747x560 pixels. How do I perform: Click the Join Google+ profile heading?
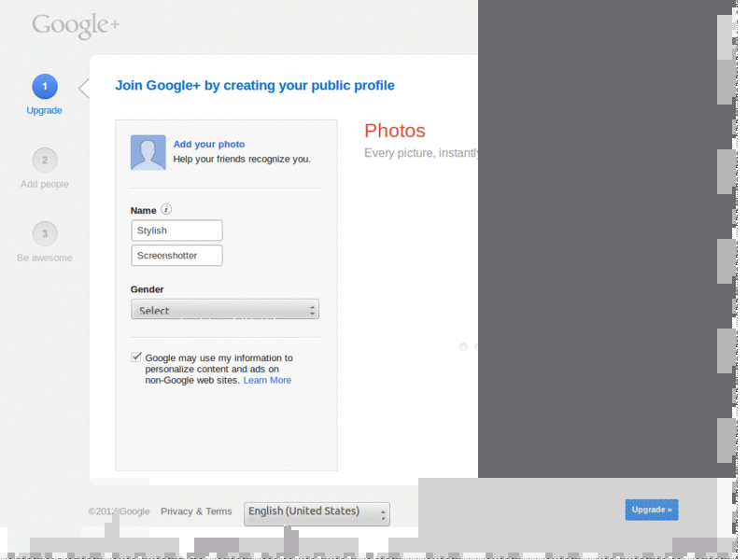point(255,85)
